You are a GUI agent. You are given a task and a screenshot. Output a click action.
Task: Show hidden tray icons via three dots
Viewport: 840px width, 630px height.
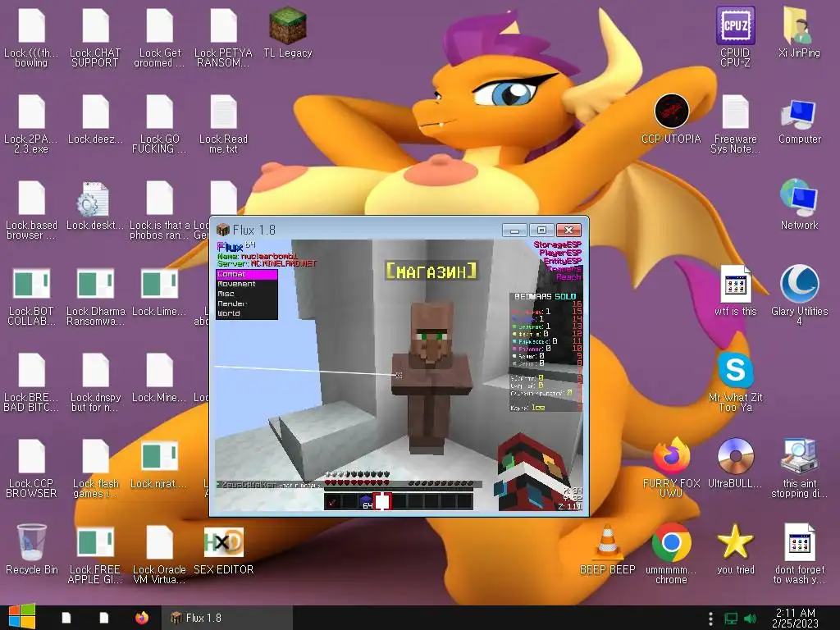tap(710, 619)
